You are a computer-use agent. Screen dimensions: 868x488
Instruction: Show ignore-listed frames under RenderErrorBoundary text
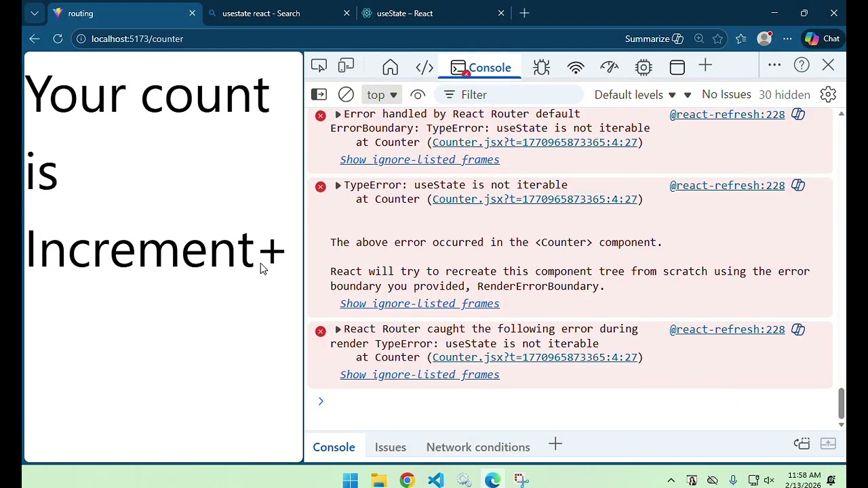pyautogui.click(x=420, y=304)
